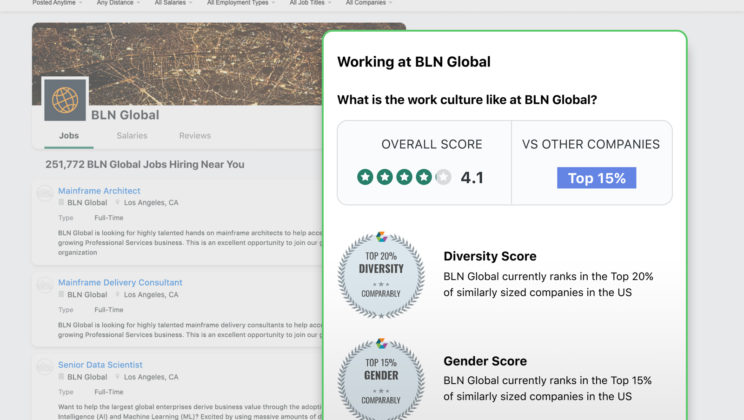Click the BLN Global company name header

[x=125, y=115]
